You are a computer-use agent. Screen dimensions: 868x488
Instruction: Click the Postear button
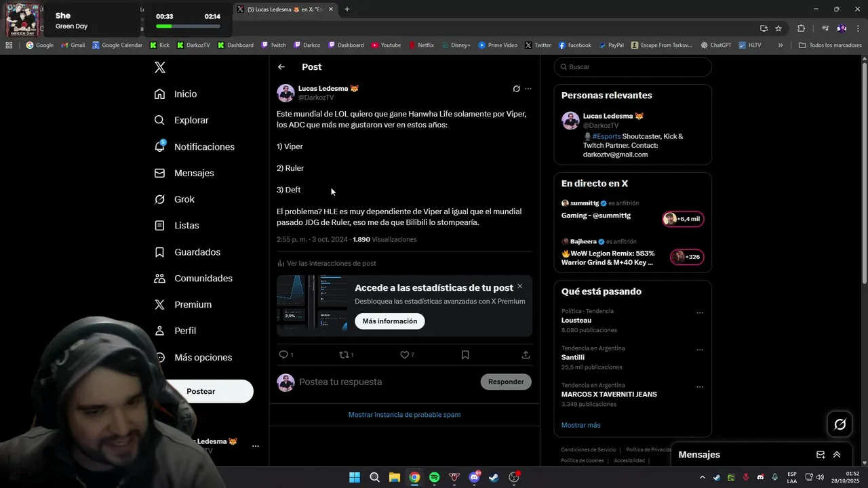point(201,391)
